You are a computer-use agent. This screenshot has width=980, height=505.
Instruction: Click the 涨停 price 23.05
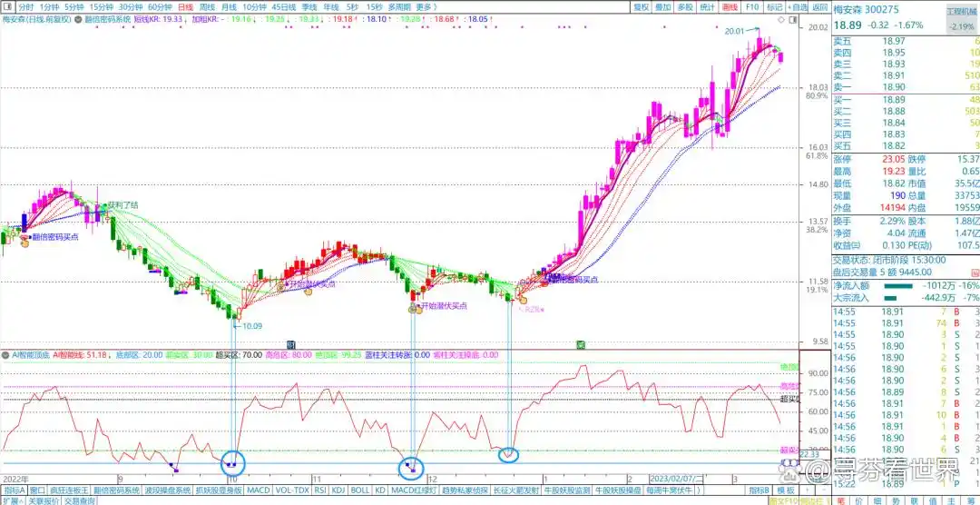[893, 159]
